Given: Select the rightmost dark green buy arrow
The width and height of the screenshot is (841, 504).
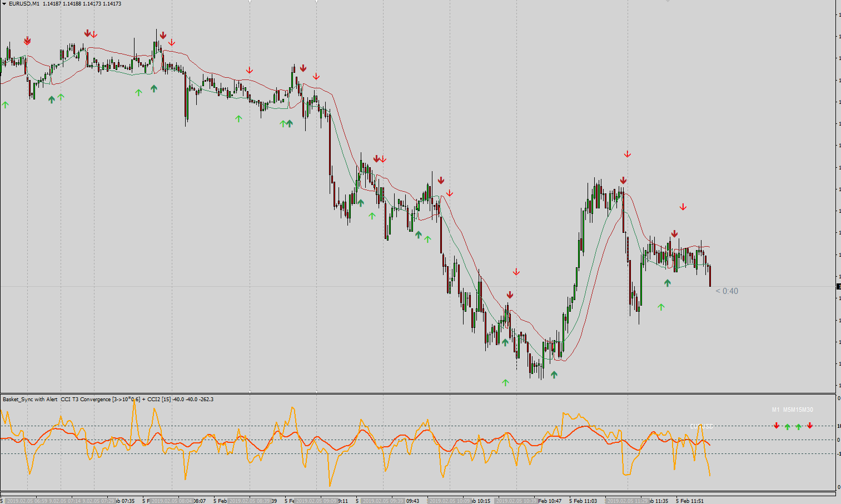Looking at the screenshot, I should pyautogui.click(x=667, y=283).
